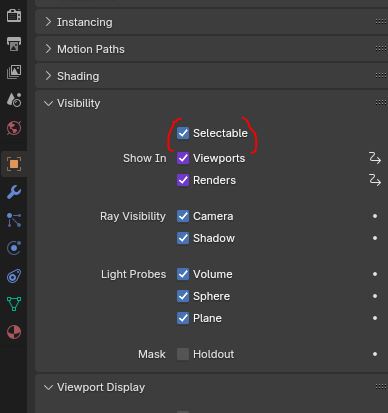
Task: Grab Viewport Display panel drag handle
Action: pyautogui.click(x=381, y=387)
